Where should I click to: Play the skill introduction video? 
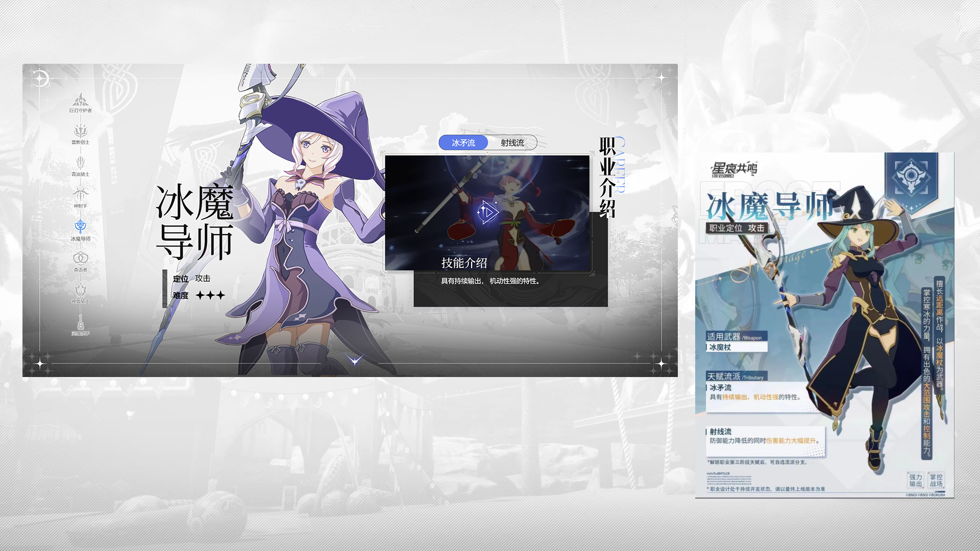[487, 212]
